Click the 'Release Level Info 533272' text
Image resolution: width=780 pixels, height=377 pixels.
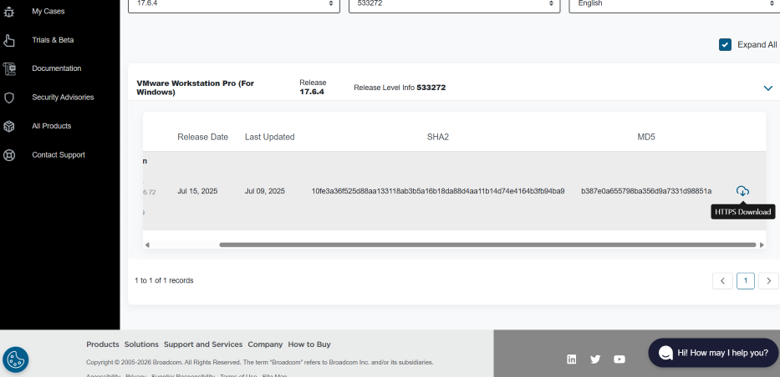pos(399,88)
